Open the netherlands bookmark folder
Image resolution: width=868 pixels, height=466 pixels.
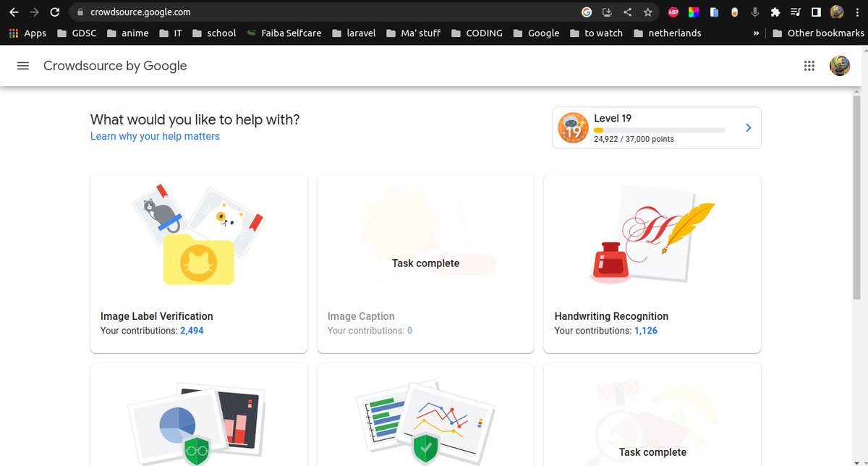tap(666, 33)
